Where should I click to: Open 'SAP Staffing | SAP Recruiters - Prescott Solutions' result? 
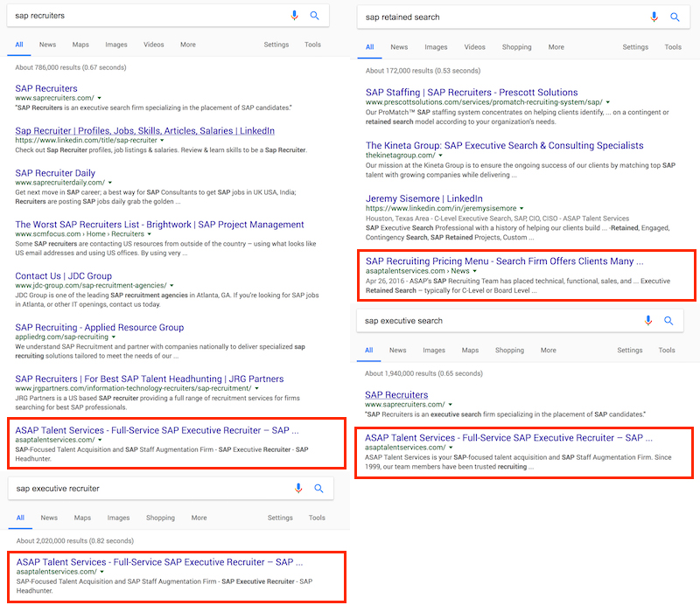pos(472,93)
